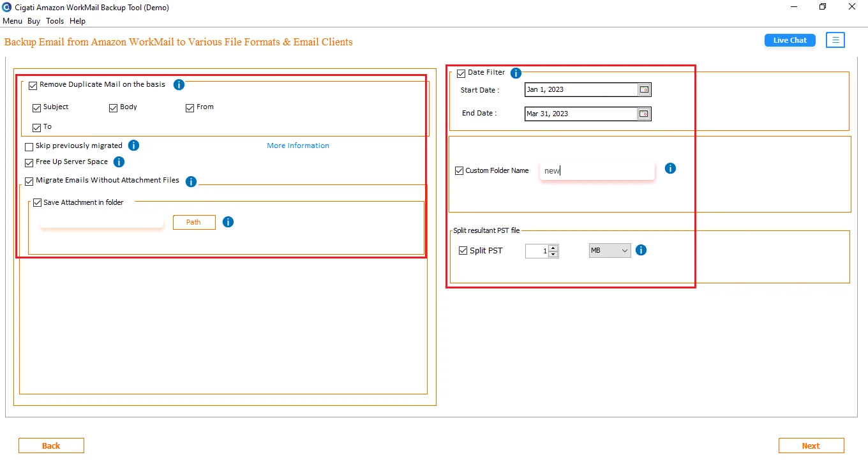
Task: Click info icon for Migrate Emails Without Attachment
Action: click(191, 182)
